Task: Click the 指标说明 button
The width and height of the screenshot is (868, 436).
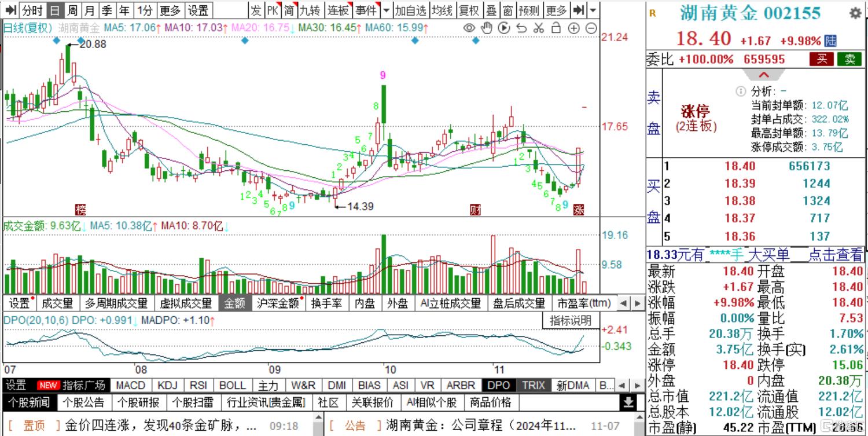Action: point(571,320)
